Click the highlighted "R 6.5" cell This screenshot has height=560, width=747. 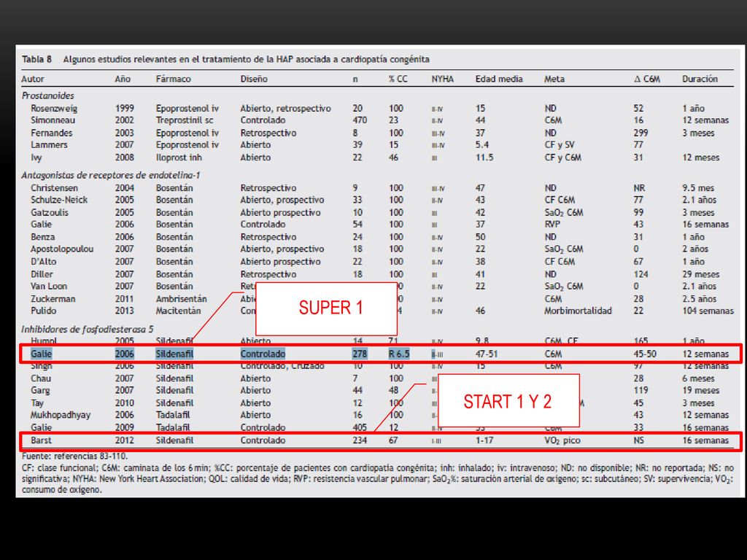tap(399, 354)
